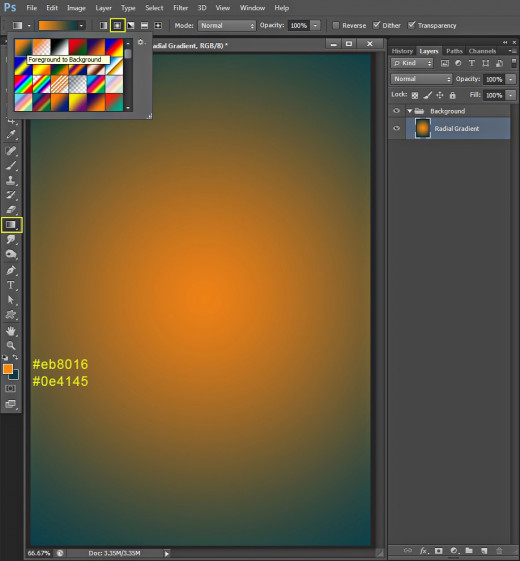Select the Gradient tool in toolbar
The width and height of the screenshot is (520, 561).
(11, 225)
